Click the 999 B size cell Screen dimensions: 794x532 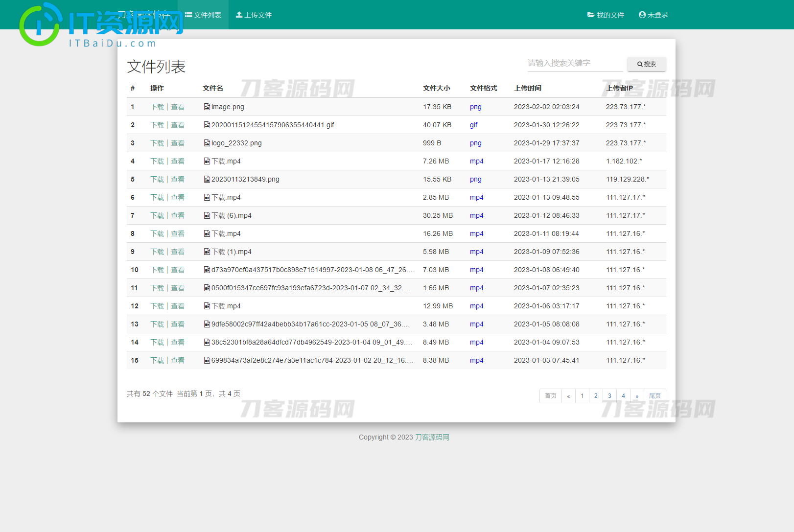pos(432,143)
